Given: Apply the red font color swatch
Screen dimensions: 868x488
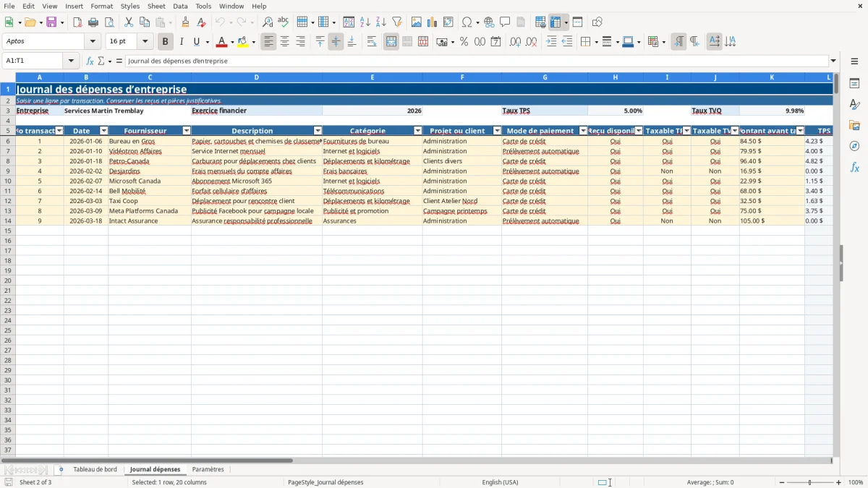Looking at the screenshot, I should pyautogui.click(x=222, y=42).
